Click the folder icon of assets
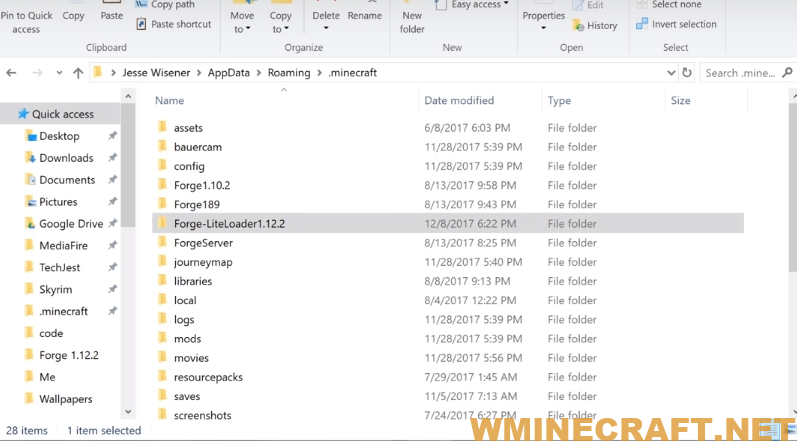The width and height of the screenshot is (797, 441). pyautogui.click(x=162, y=127)
